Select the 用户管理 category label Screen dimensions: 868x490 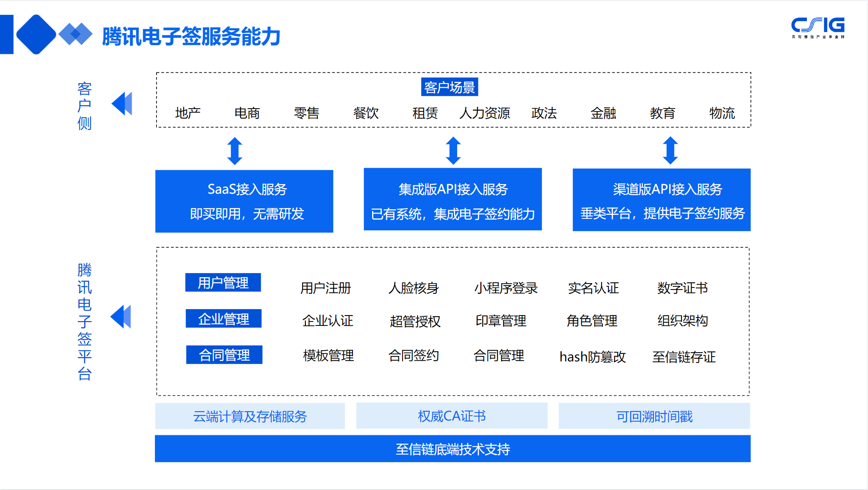point(223,283)
